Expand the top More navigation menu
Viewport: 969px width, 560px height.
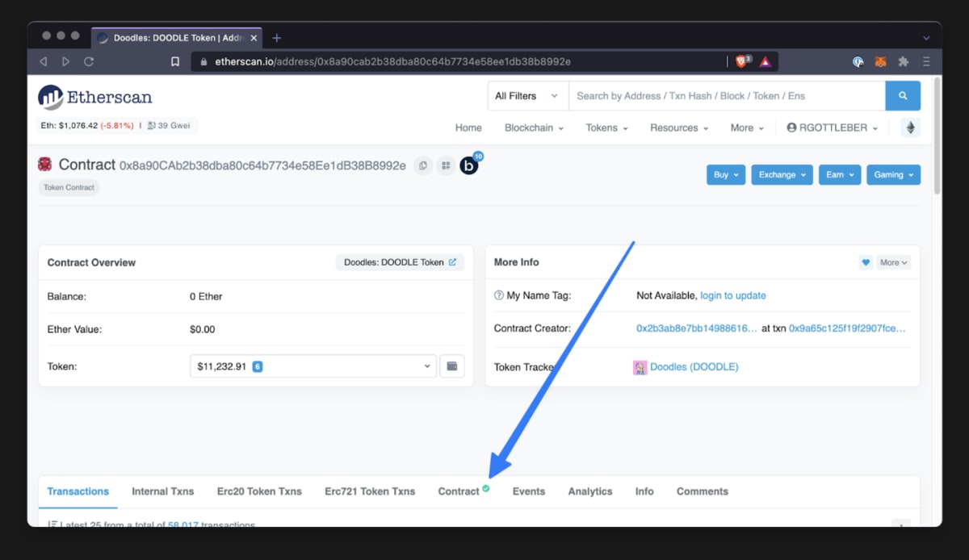point(747,127)
